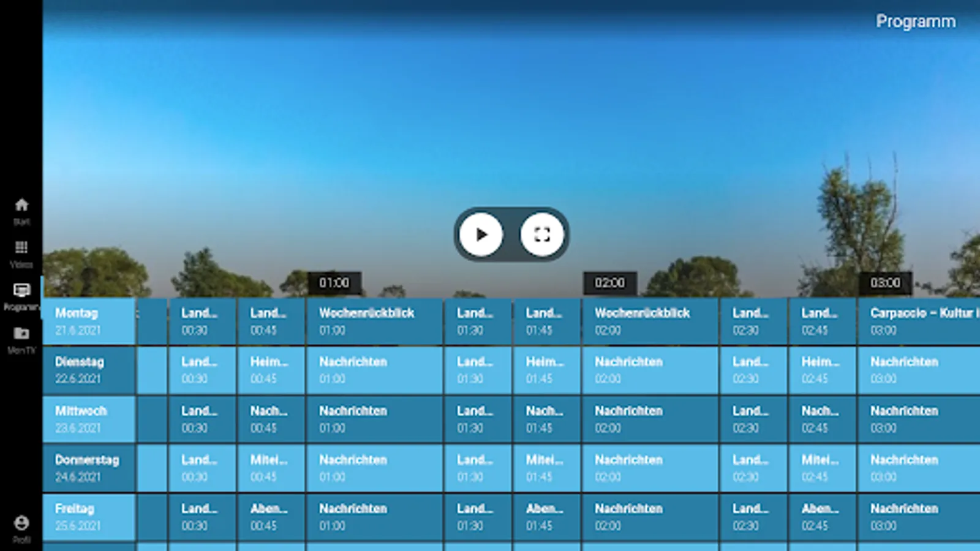
Task: Open Dienstag's Nachrichten at 02:00
Action: click(650, 370)
